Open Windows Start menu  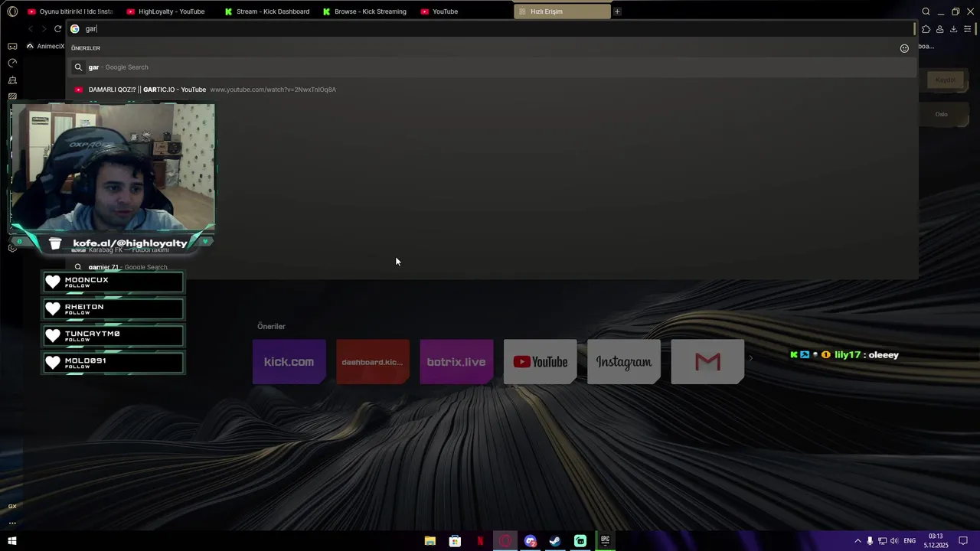click(x=12, y=541)
